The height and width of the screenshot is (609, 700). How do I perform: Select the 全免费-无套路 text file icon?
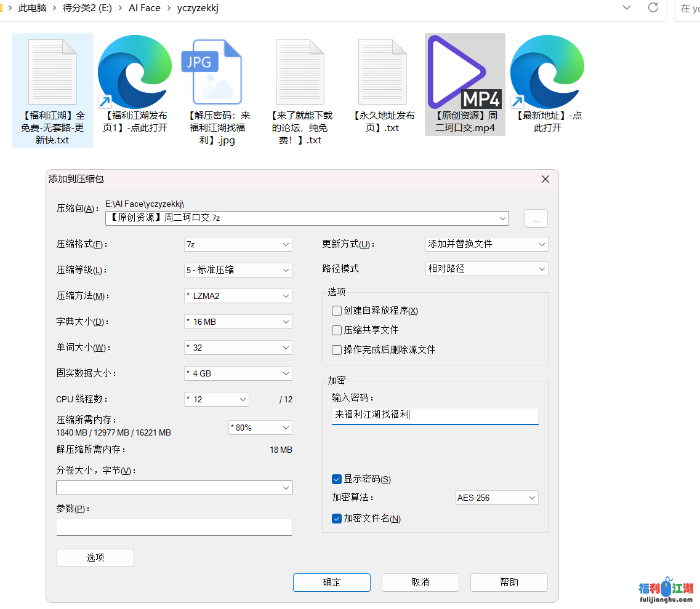click(52, 72)
